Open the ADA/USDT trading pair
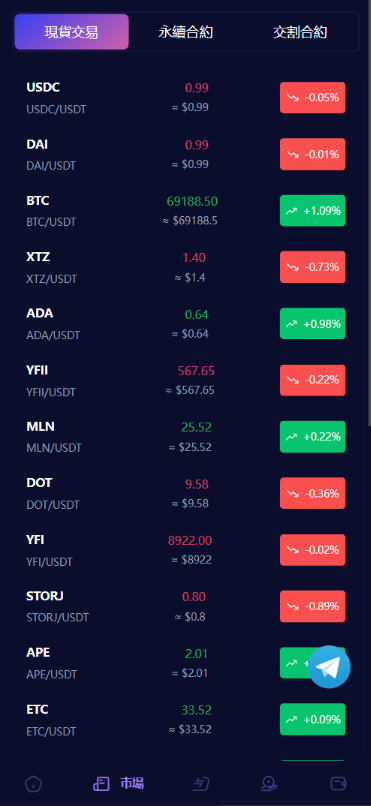 click(186, 323)
